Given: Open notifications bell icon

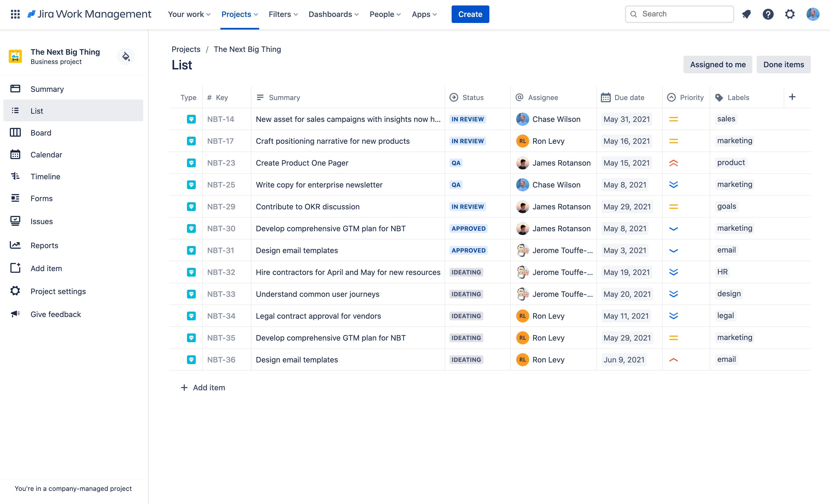Looking at the screenshot, I should coord(746,14).
